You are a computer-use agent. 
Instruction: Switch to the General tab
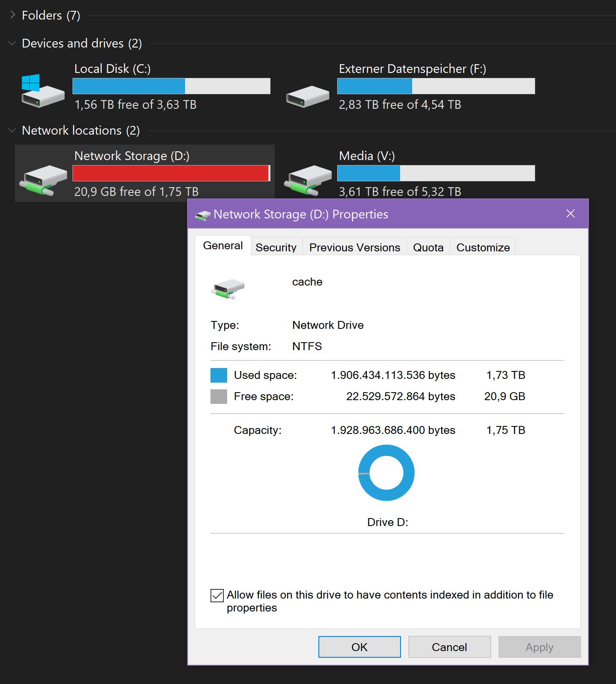pyautogui.click(x=223, y=246)
